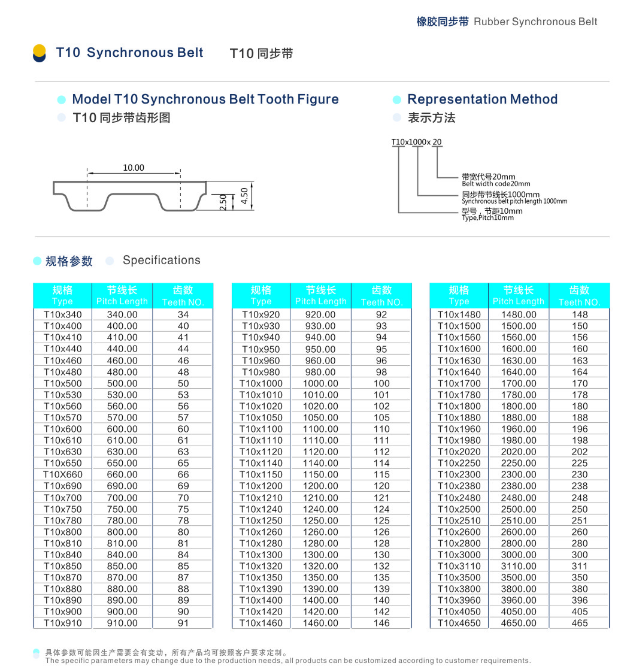Click the cyan bullet before Representation Method

click(396, 99)
